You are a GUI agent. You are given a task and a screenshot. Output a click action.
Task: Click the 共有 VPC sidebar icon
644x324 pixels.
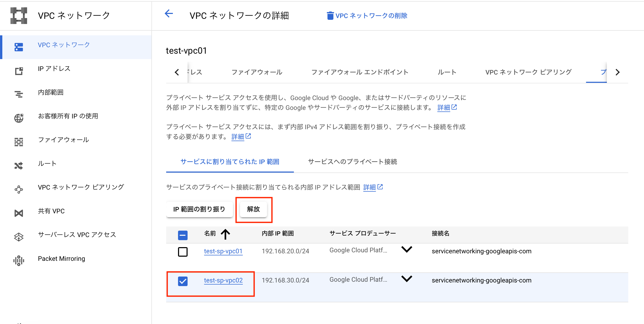[x=19, y=213]
